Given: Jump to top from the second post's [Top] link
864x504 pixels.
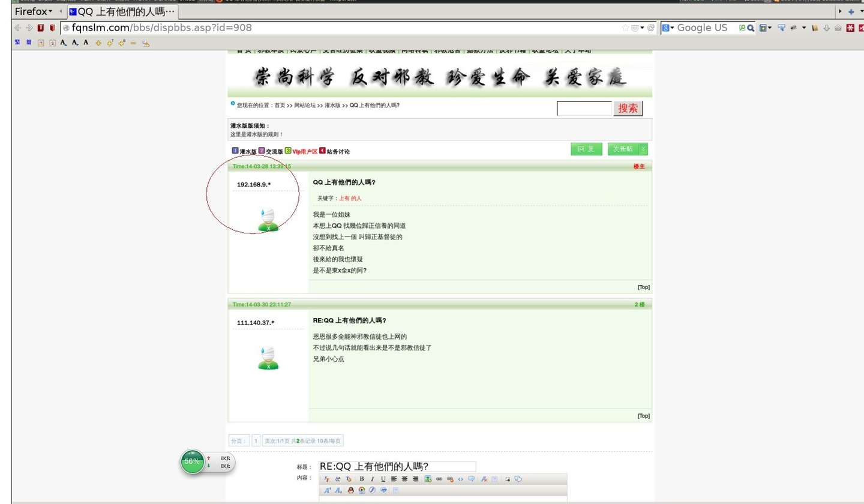Looking at the screenshot, I should pyautogui.click(x=644, y=416).
